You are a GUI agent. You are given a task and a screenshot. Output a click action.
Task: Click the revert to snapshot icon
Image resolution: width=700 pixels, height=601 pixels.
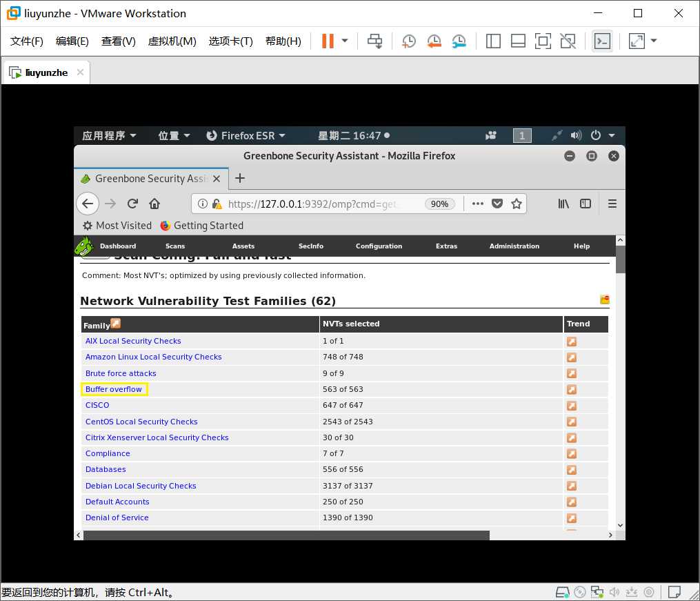click(x=434, y=41)
